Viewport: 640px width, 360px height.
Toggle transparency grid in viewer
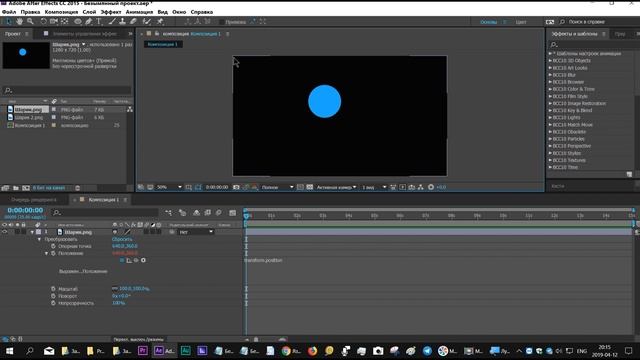pos(310,187)
